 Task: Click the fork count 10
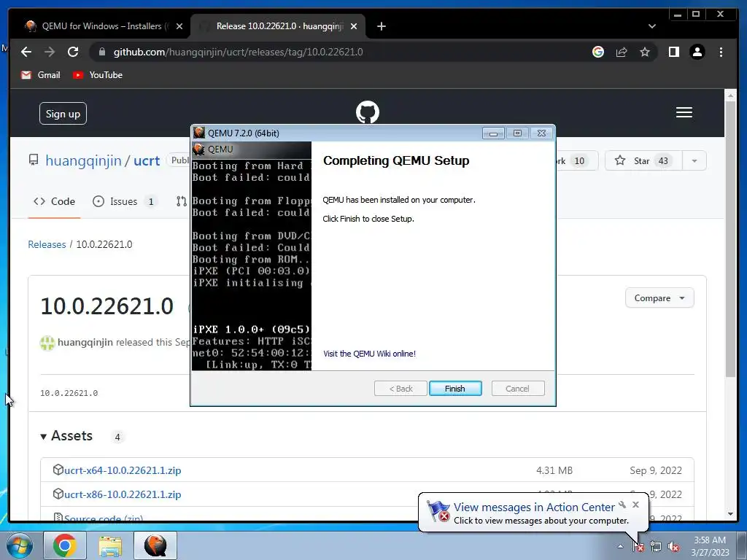578,161
